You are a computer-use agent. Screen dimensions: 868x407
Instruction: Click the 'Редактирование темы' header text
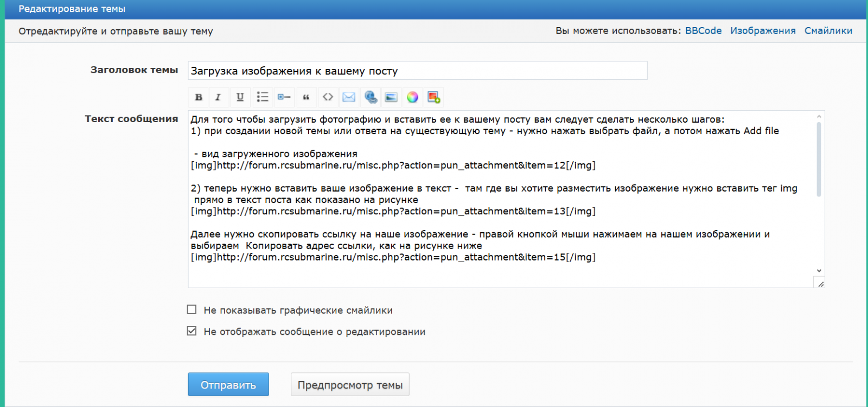pos(72,9)
